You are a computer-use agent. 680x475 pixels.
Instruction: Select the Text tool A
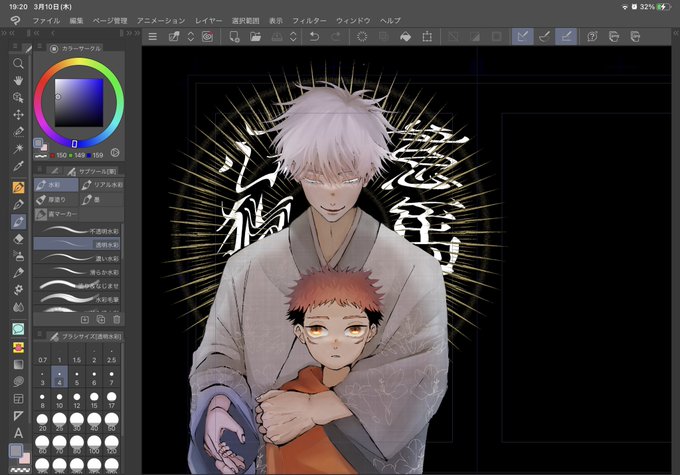tap(18, 433)
